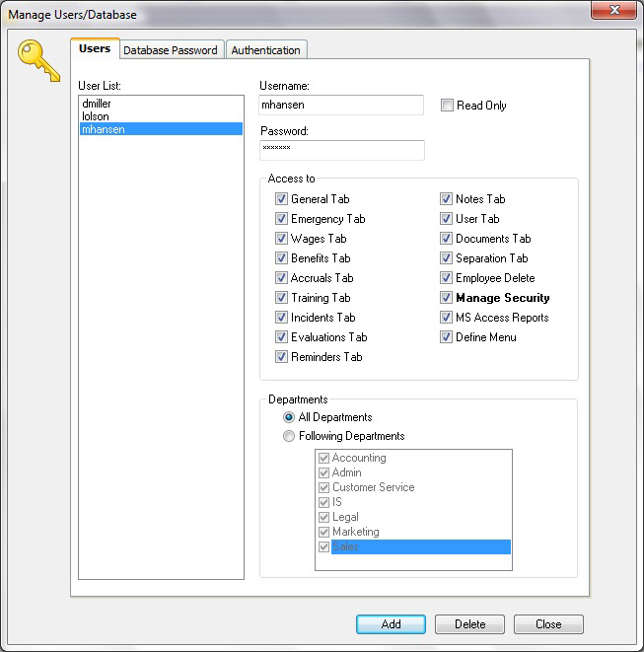
Task: Choose the All Departments radio option
Action: tap(289, 417)
